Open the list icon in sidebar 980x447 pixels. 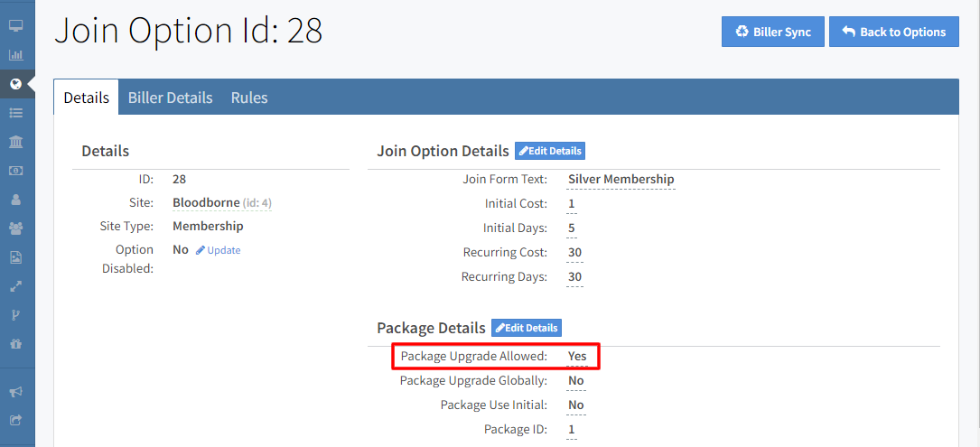click(x=15, y=113)
